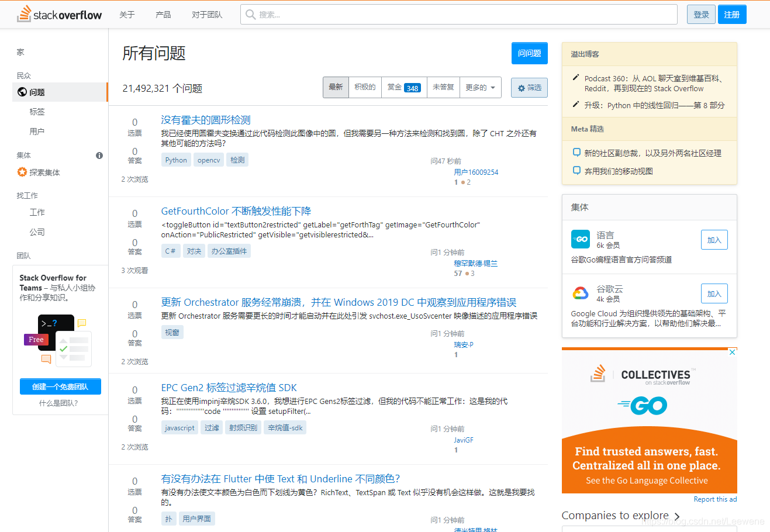Open the 对于团队 top menu item
Viewport: 770px width, 532px height.
207,15
